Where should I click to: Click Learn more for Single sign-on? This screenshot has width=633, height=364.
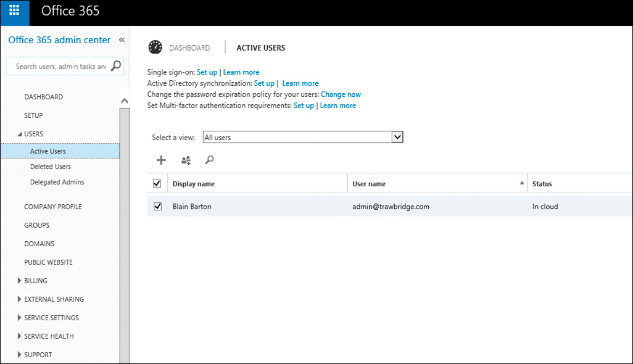pos(241,72)
